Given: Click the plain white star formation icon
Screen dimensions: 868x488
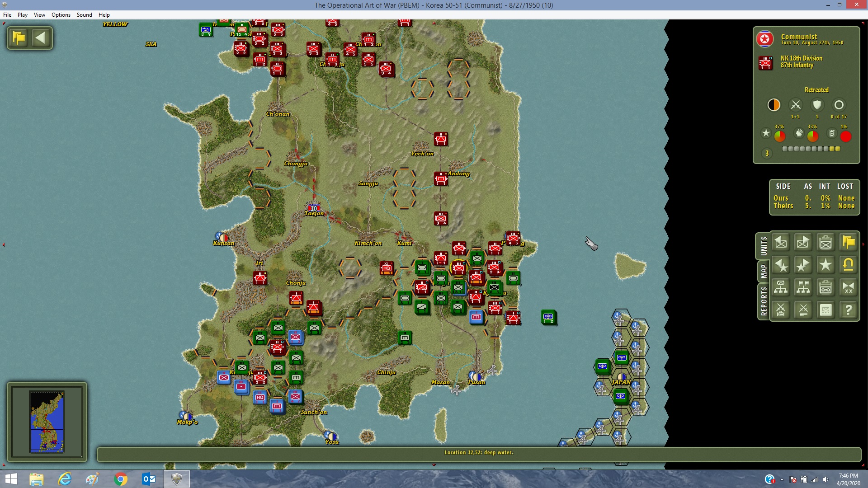Looking at the screenshot, I should 826,265.
